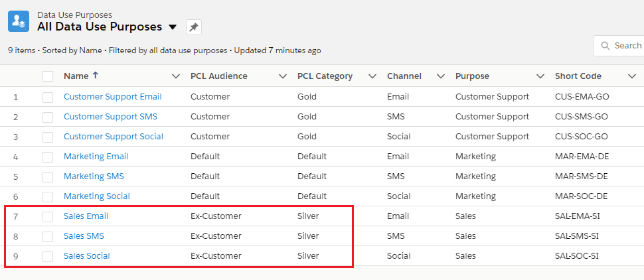
Task: Open the Sales Email record link
Action: (x=86, y=216)
